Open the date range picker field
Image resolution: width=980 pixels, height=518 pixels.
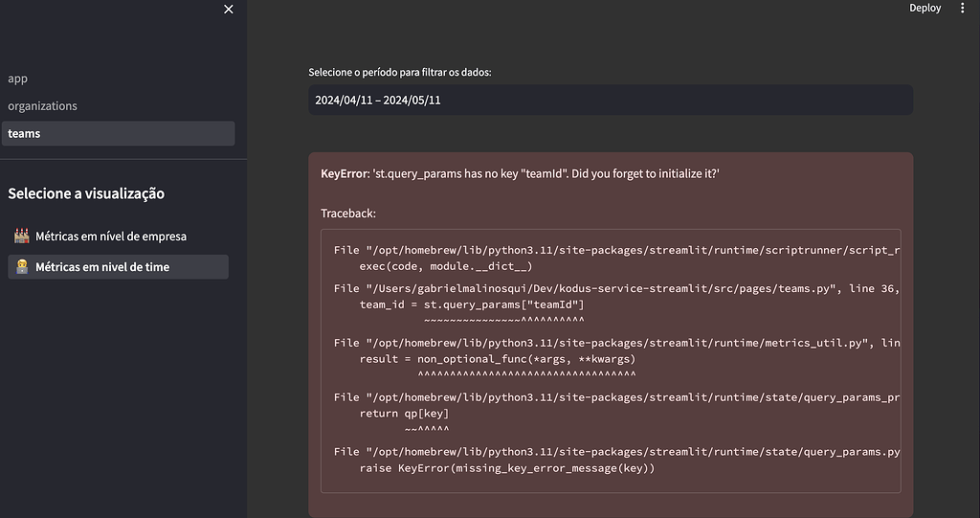[610, 100]
